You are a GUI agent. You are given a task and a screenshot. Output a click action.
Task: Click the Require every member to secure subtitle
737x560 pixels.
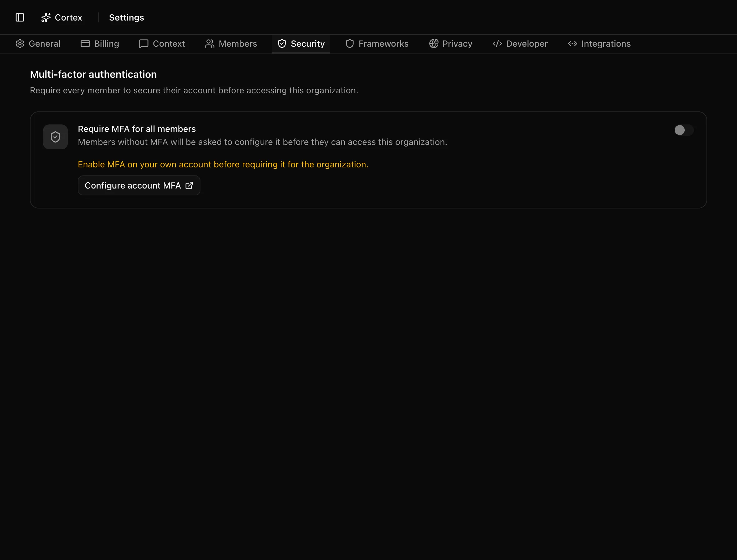click(194, 90)
